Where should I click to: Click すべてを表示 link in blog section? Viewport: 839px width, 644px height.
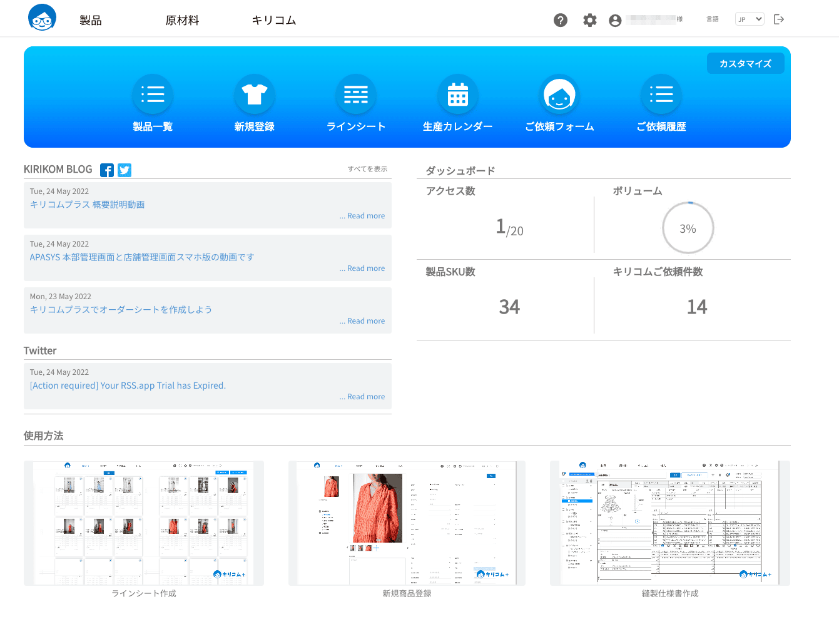368,169
